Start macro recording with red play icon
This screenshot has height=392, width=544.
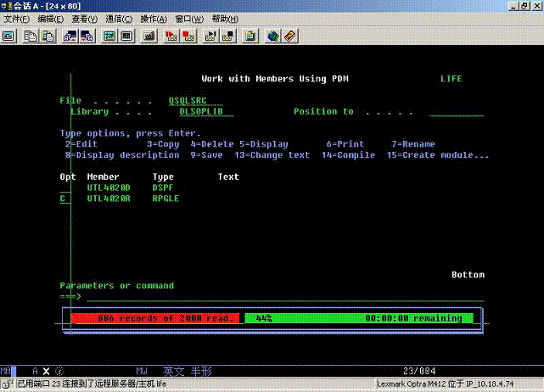171,36
